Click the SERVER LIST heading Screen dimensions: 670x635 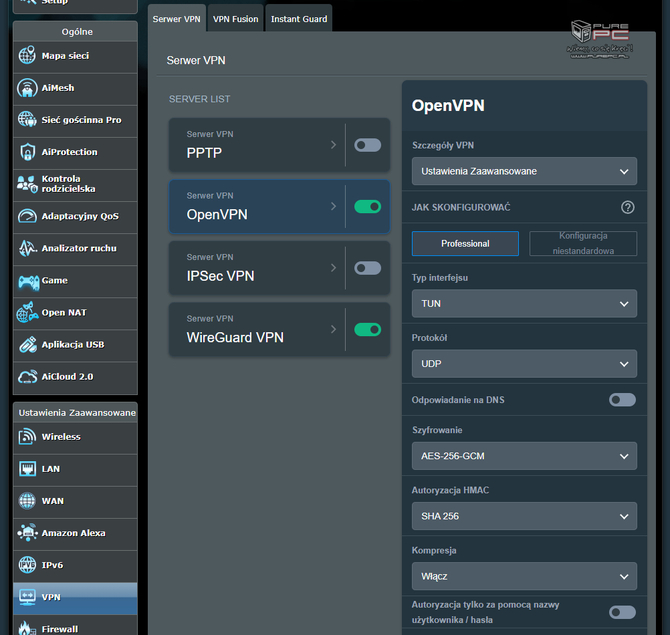pos(200,99)
